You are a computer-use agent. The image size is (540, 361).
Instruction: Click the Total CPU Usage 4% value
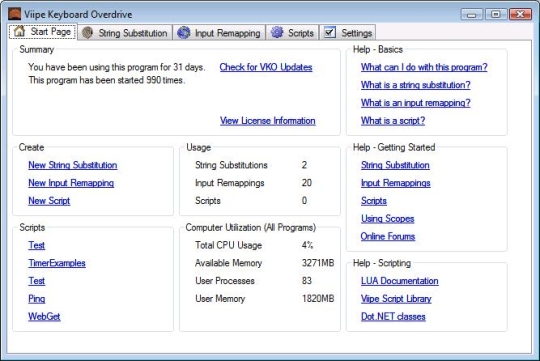[x=307, y=245]
